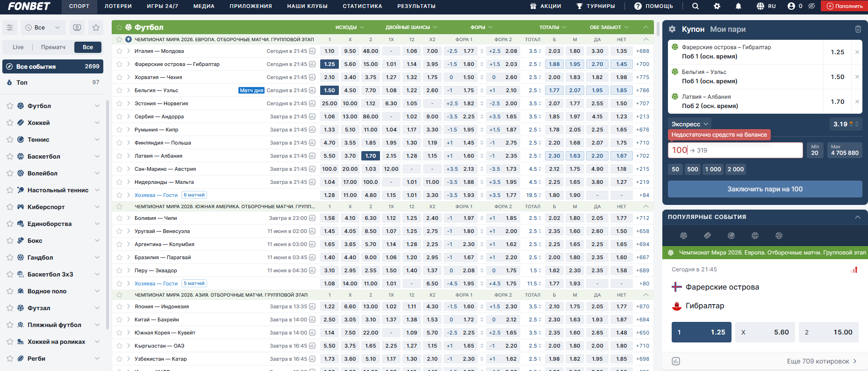Expand Футбол category in sidebar
This screenshot has height=371, width=868.
pyautogui.click(x=97, y=106)
